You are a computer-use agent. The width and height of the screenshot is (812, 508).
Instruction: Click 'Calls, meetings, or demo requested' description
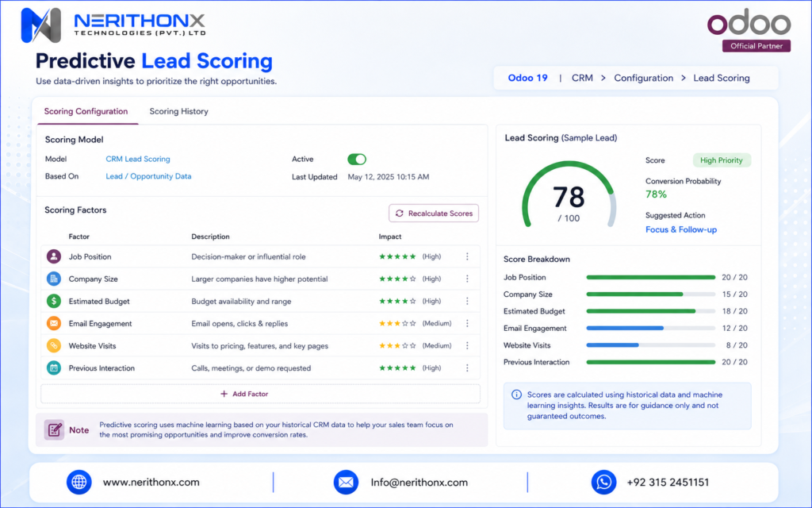point(251,368)
